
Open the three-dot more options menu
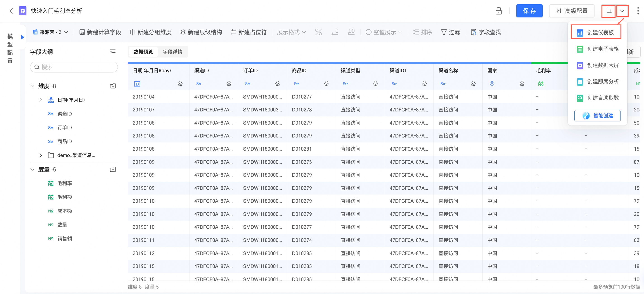point(638,11)
